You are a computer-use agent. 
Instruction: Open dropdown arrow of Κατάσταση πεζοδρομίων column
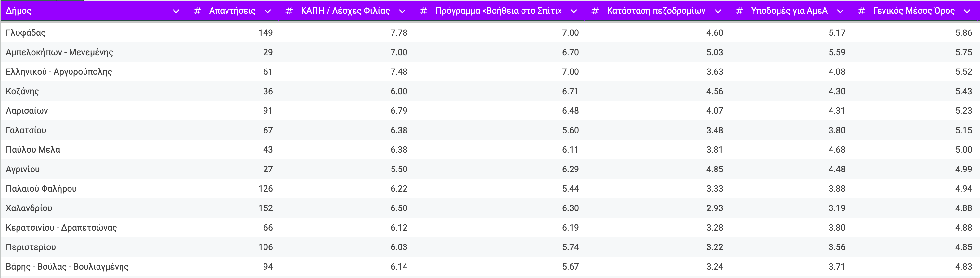coord(718,11)
